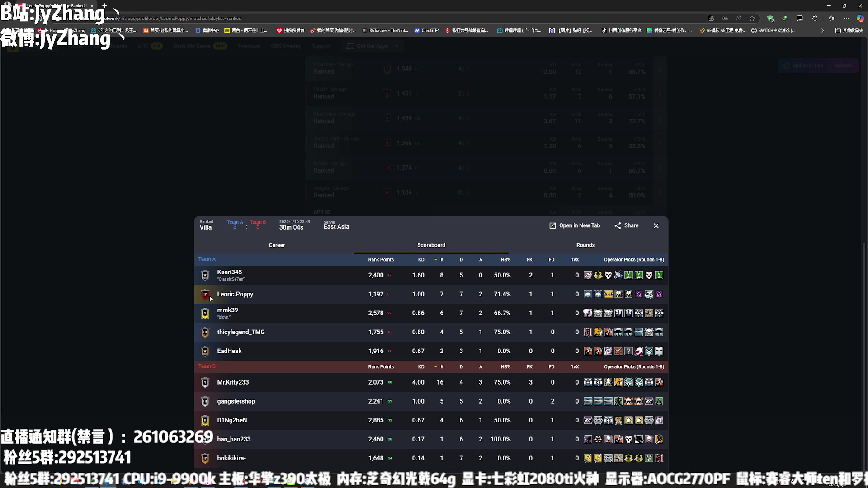
Task: Open the ChatGPT4 bookmark
Action: click(427, 31)
